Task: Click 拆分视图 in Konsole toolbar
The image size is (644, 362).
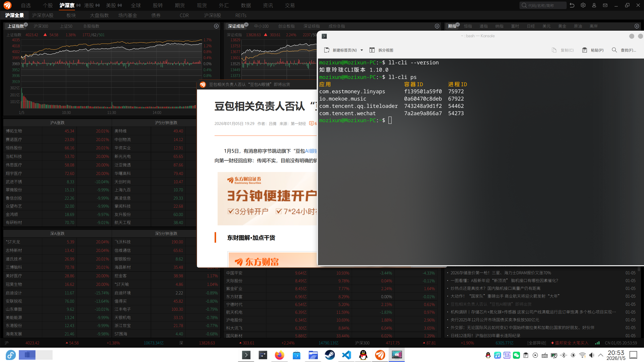Action: click(x=381, y=50)
